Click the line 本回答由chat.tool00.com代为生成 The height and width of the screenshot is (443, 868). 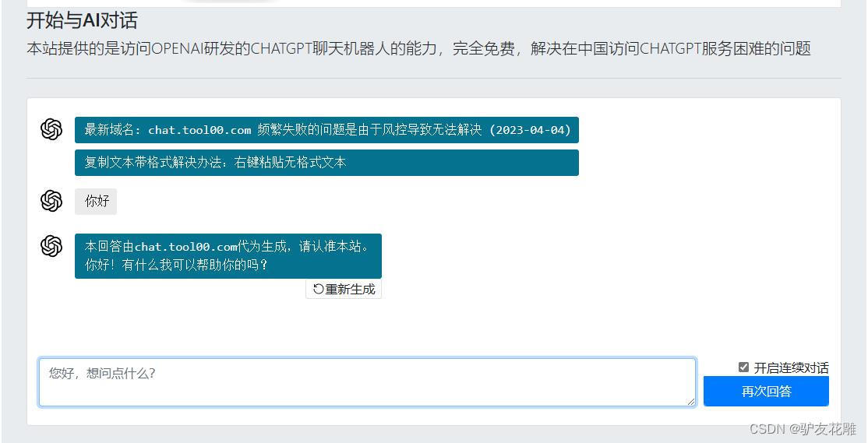(227, 247)
